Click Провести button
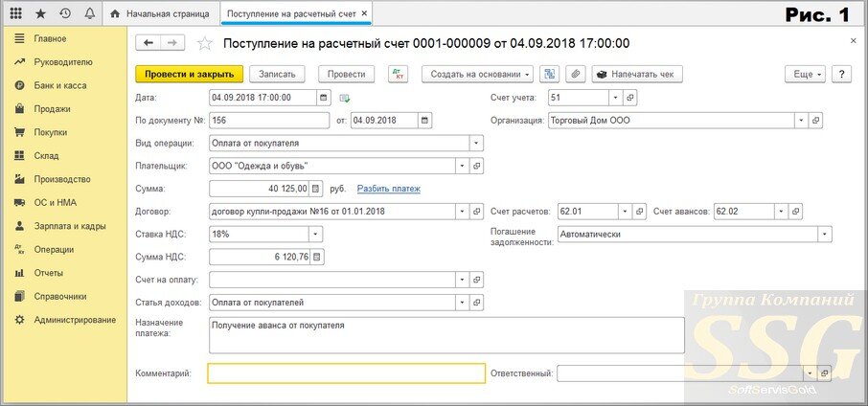868x406 pixels. point(346,74)
